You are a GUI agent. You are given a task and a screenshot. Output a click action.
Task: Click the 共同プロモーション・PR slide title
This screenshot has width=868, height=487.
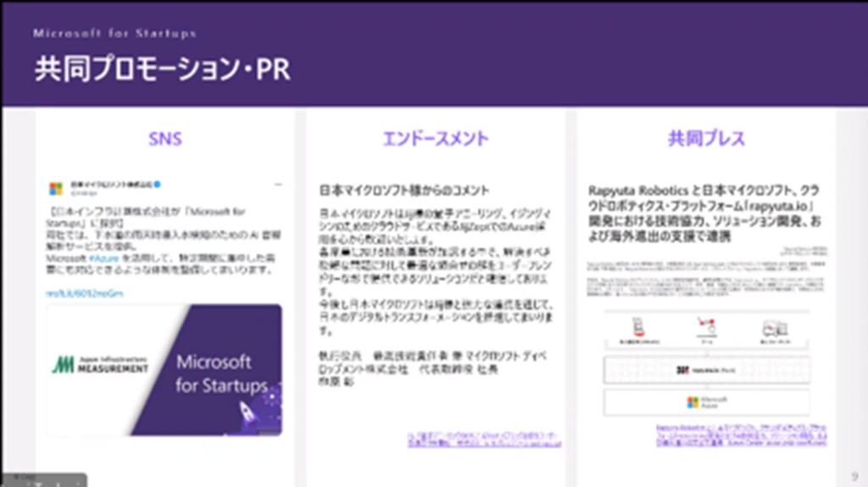[x=162, y=69]
